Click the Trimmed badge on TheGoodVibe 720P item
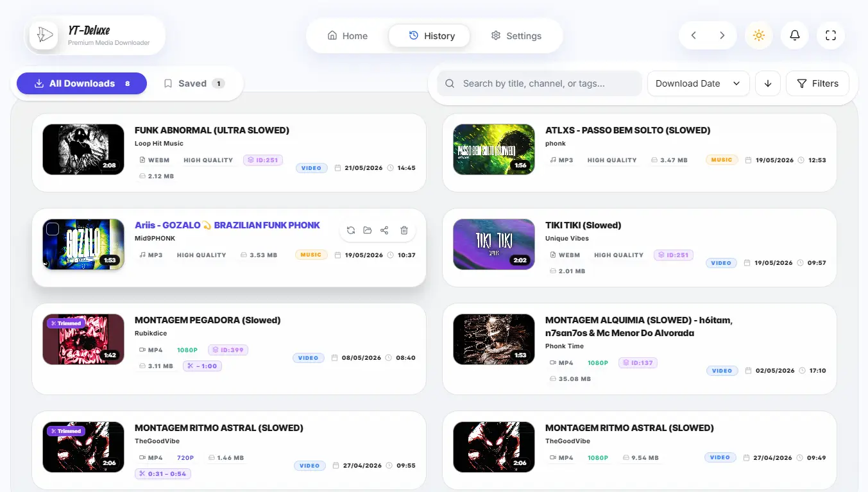The height and width of the screenshot is (492, 868). click(x=66, y=431)
